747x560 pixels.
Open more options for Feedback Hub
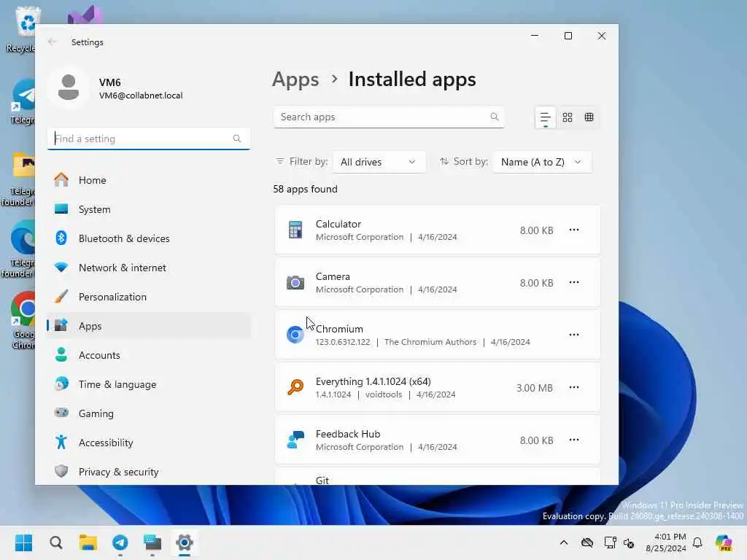[x=574, y=440]
